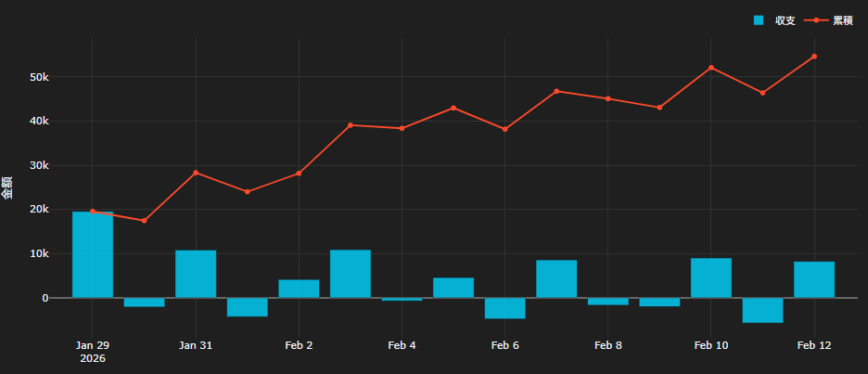Click the 0 y-axis tick label
The width and height of the screenshot is (868, 374).
46,298
